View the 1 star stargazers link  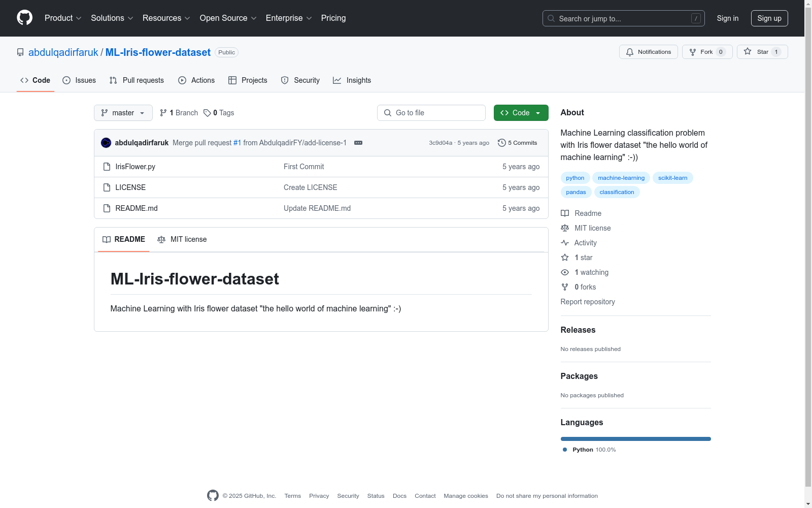(x=577, y=258)
